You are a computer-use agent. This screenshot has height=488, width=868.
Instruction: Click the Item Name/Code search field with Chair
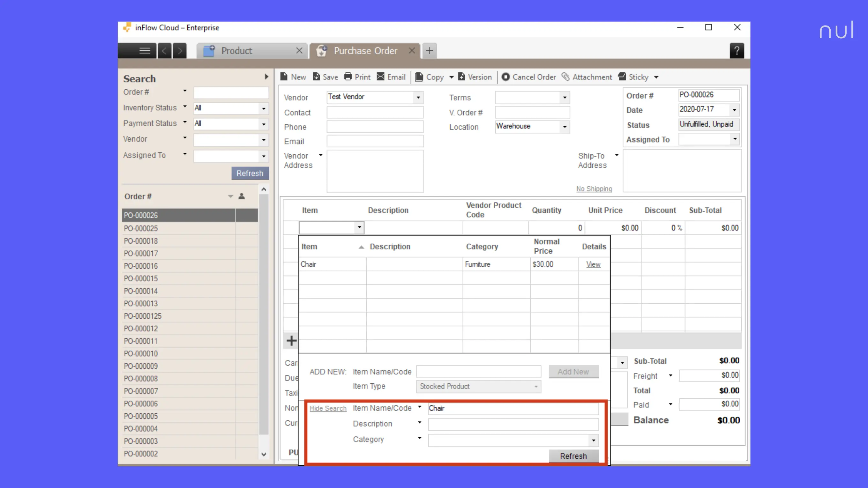513,409
